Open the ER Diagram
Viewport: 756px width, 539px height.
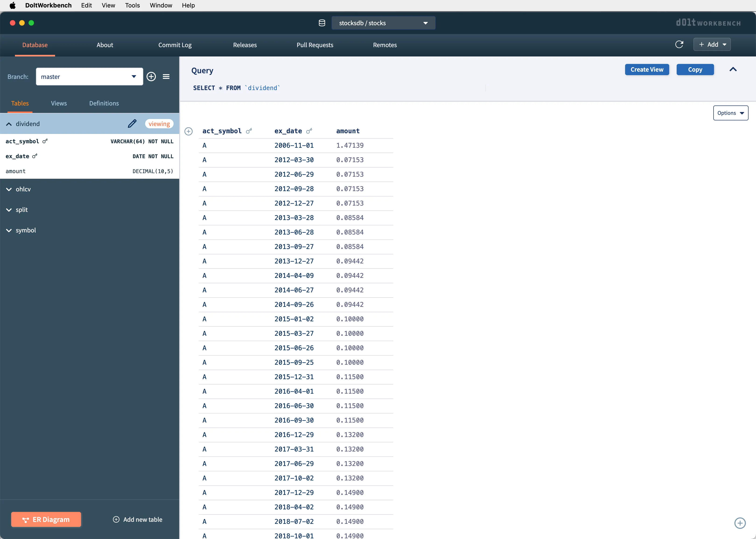click(46, 519)
